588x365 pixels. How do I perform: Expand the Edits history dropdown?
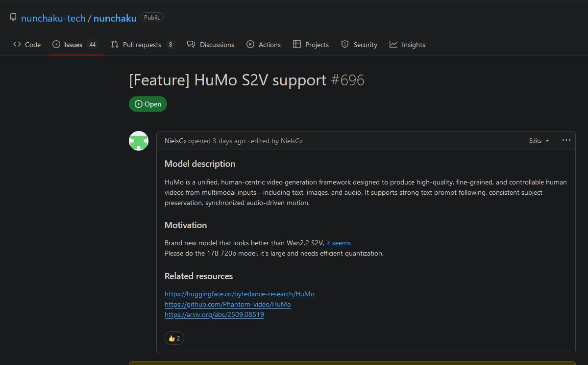[539, 140]
